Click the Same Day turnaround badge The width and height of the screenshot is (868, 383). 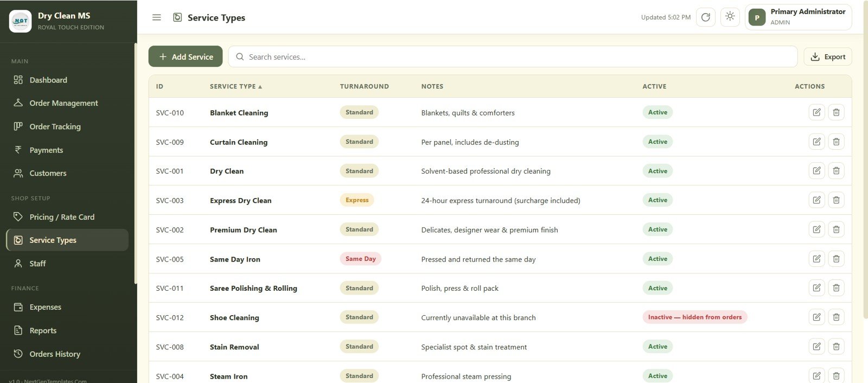[x=361, y=259]
